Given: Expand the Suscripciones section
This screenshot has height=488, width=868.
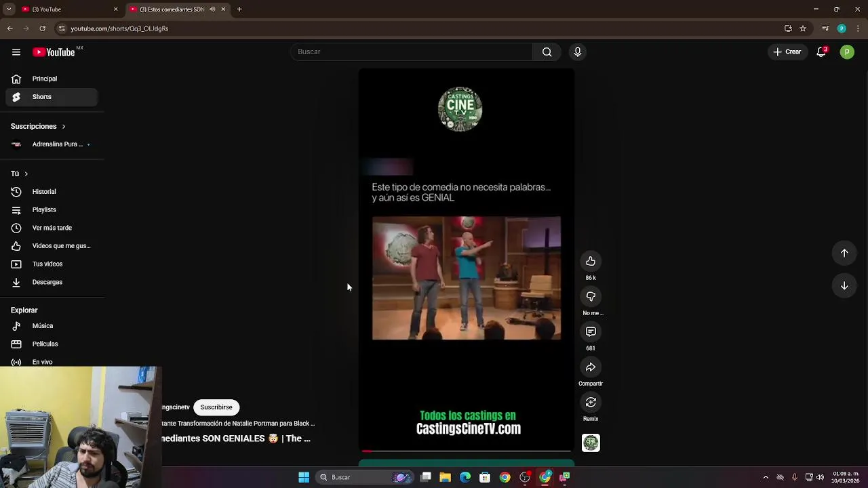Looking at the screenshot, I should (38, 126).
